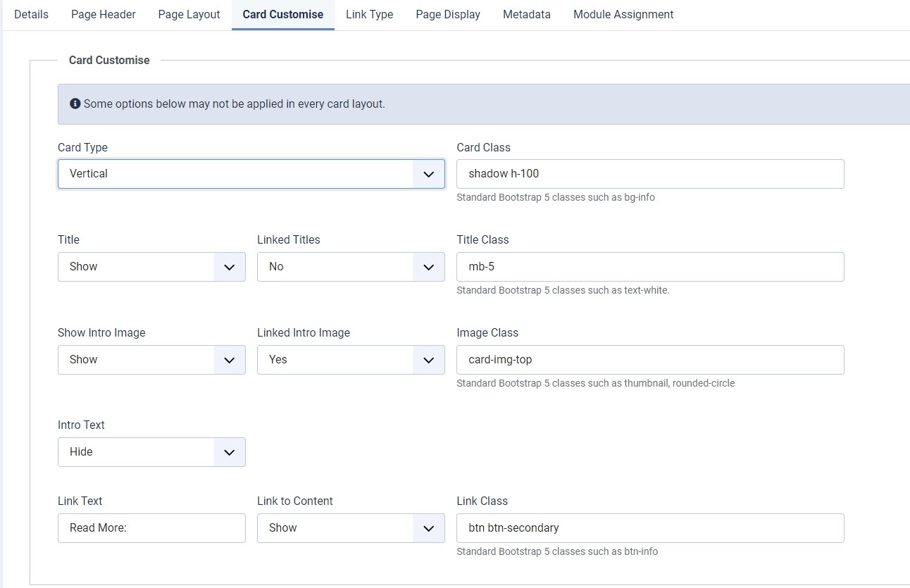
Task: Click the Card Class input field
Action: (650, 174)
